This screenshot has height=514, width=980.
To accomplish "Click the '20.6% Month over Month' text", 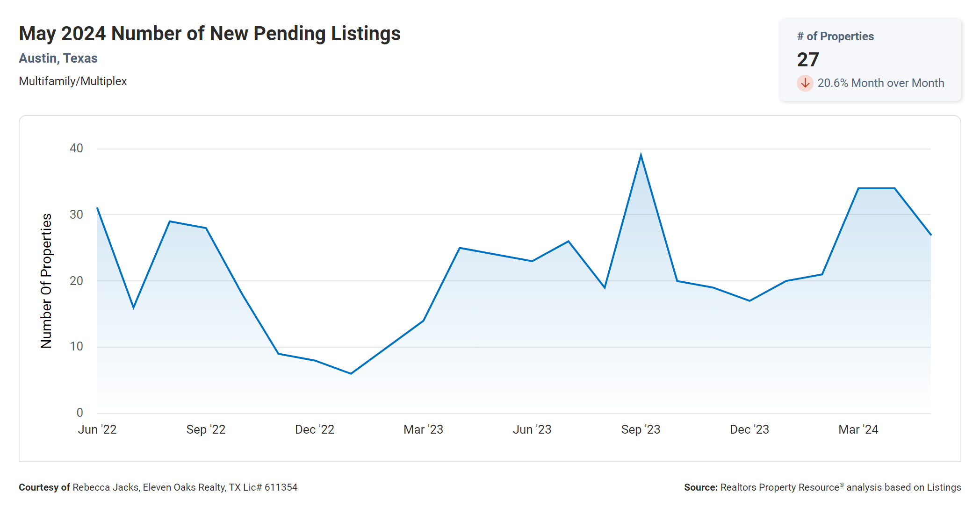I will click(880, 83).
